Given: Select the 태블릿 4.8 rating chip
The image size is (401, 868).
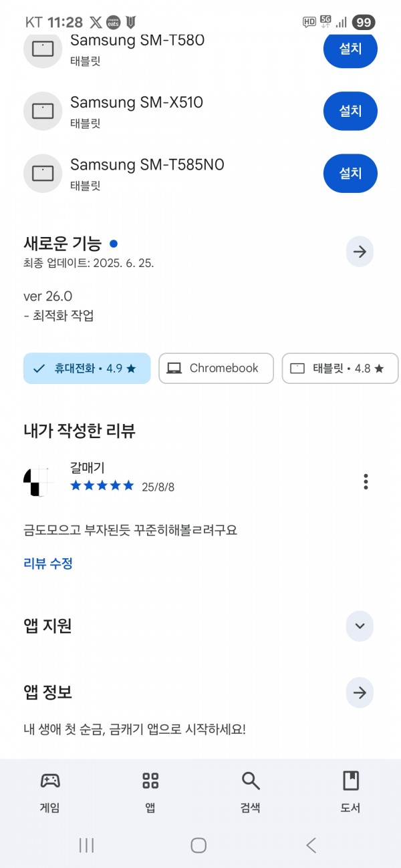Looking at the screenshot, I should tap(340, 369).
